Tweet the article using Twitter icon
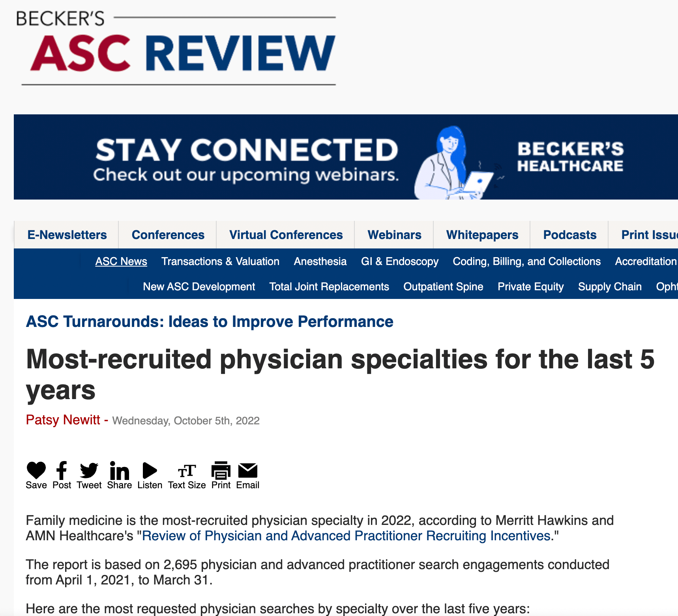The height and width of the screenshot is (616, 678). point(89,470)
